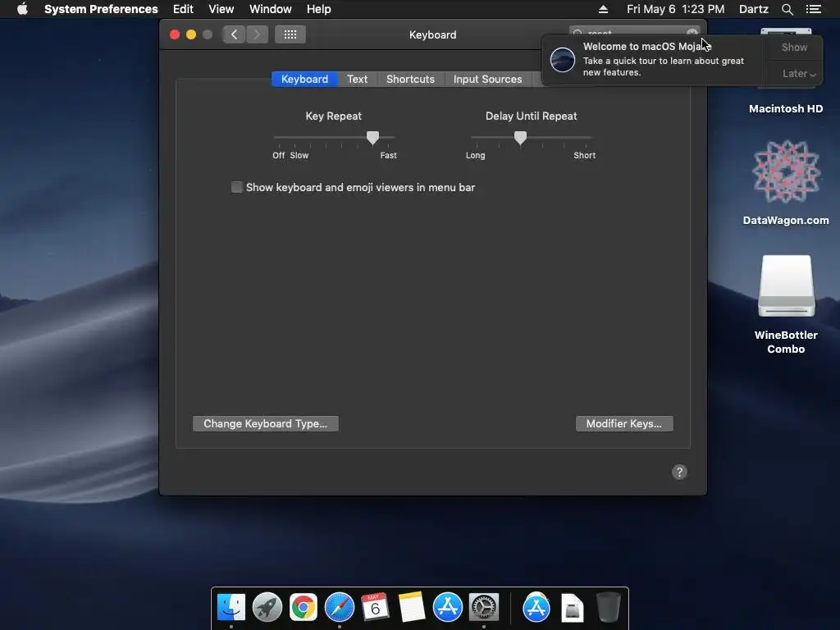Open the Window menu
The height and width of the screenshot is (630, 840).
click(271, 9)
